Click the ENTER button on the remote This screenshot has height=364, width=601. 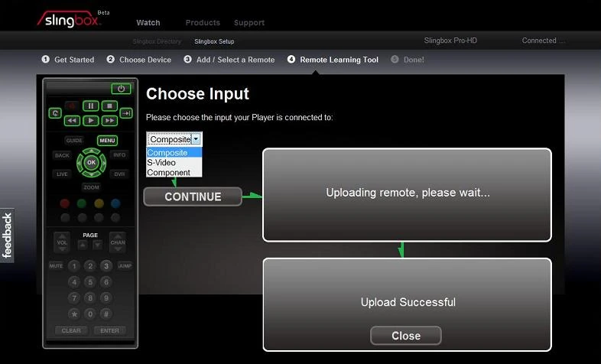point(109,330)
